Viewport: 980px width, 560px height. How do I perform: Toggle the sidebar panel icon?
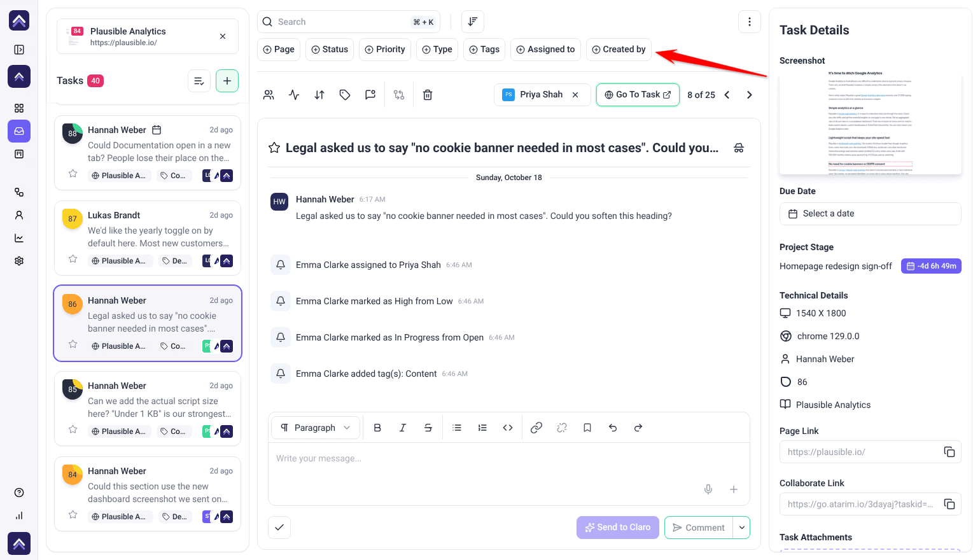[x=19, y=50]
